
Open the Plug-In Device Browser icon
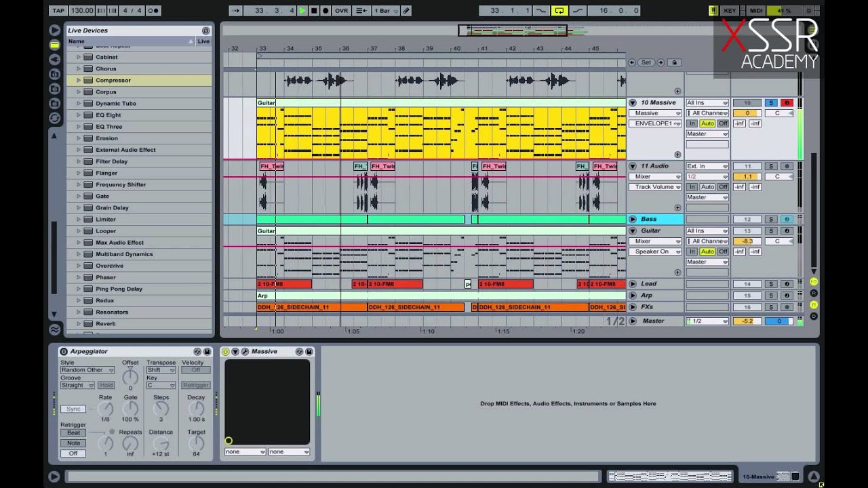tap(54, 59)
